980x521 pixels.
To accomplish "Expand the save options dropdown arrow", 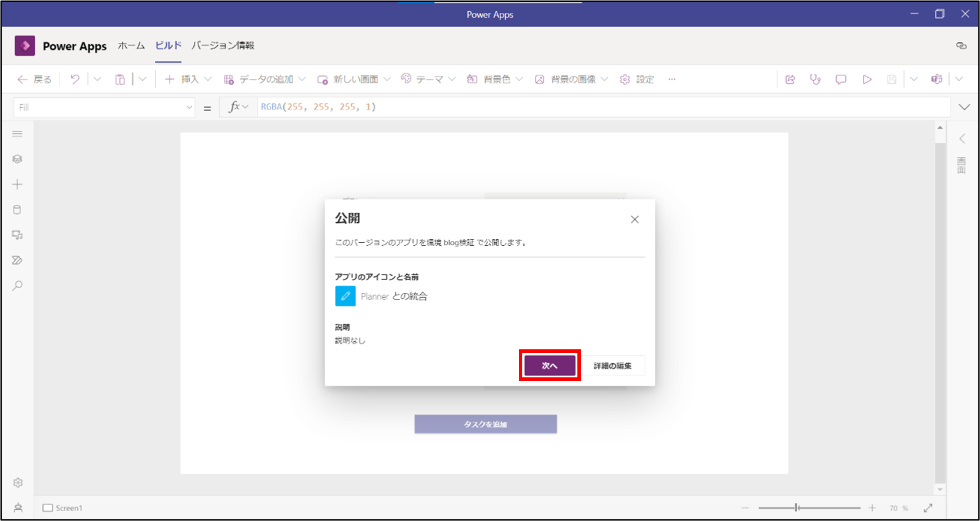I will (x=914, y=79).
